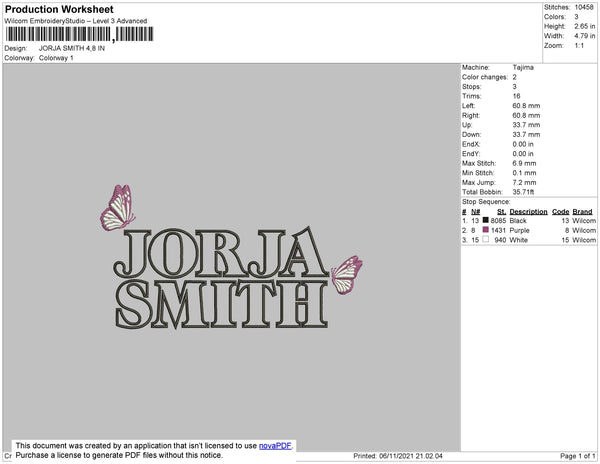Click the design name 'JORJA SMITH 4,8 IN'
This screenshot has height=464, width=600.
(x=72, y=48)
